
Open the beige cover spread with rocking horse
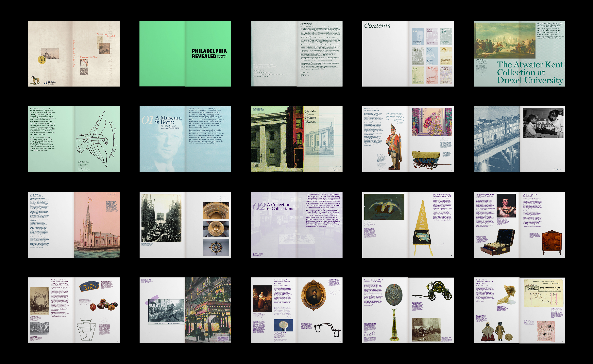click(74, 53)
